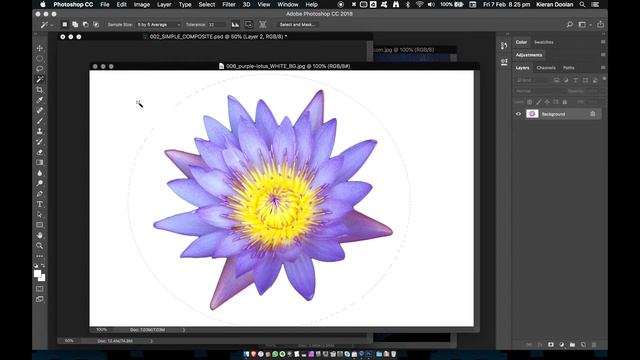This screenshot has height=360, width=640.
Task: Open the History panel icon
Action: 504,46
